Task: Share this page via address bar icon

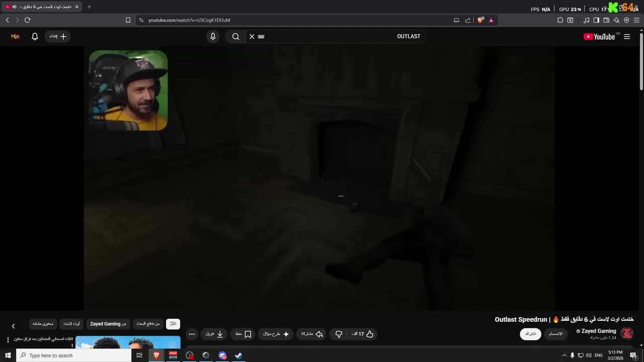Action: 468,20
